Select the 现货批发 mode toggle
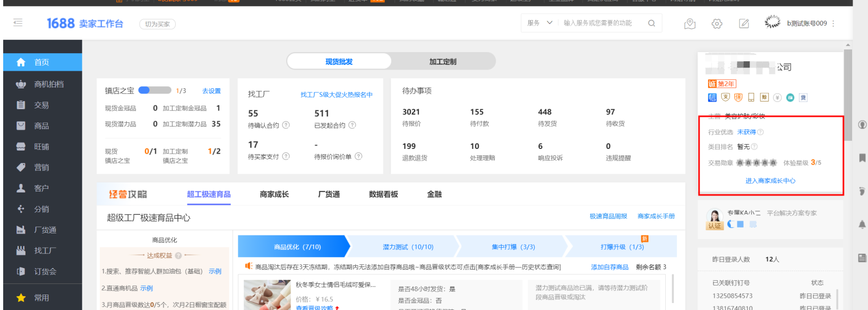 (339, 62)
